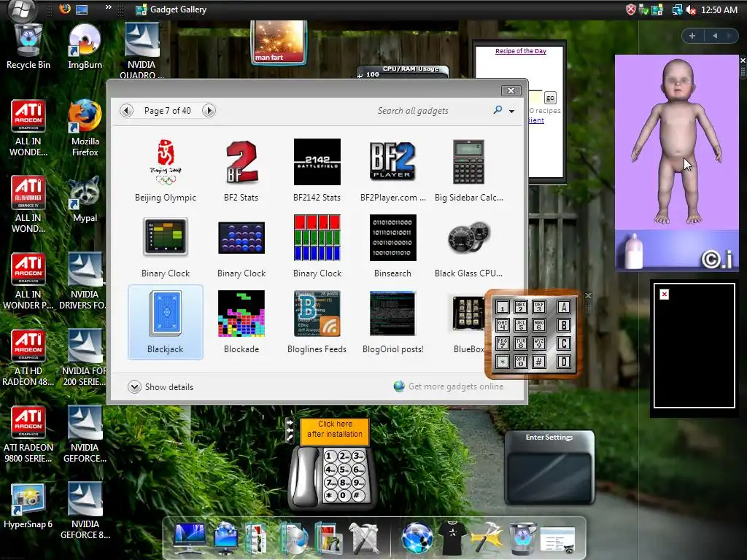The height and width of the screenshot is (560, 747).
Task: Select the BlogOriol posts gadget
Action: pos(392,322)
